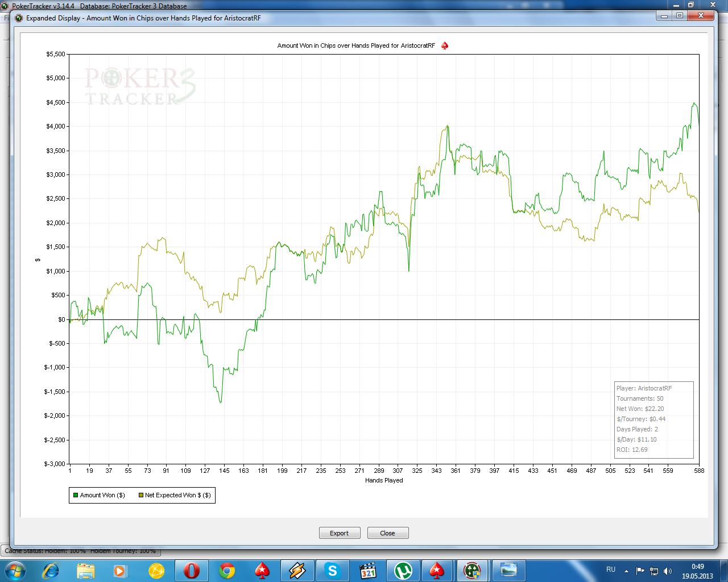Click the Net Expected Won $ ($) legend label
728x582 pixels.
(x=178, y=496)
